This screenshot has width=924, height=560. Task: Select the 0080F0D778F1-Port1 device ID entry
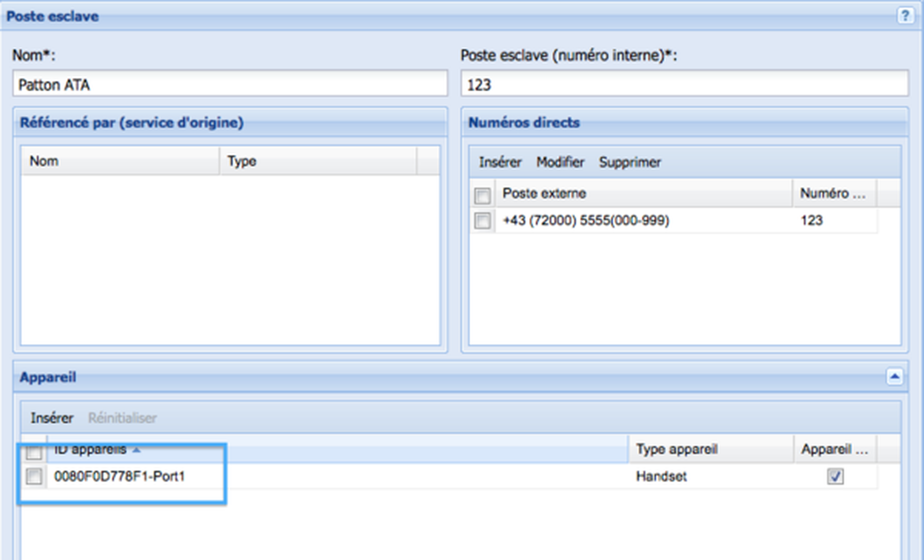[x=119, y=476]
